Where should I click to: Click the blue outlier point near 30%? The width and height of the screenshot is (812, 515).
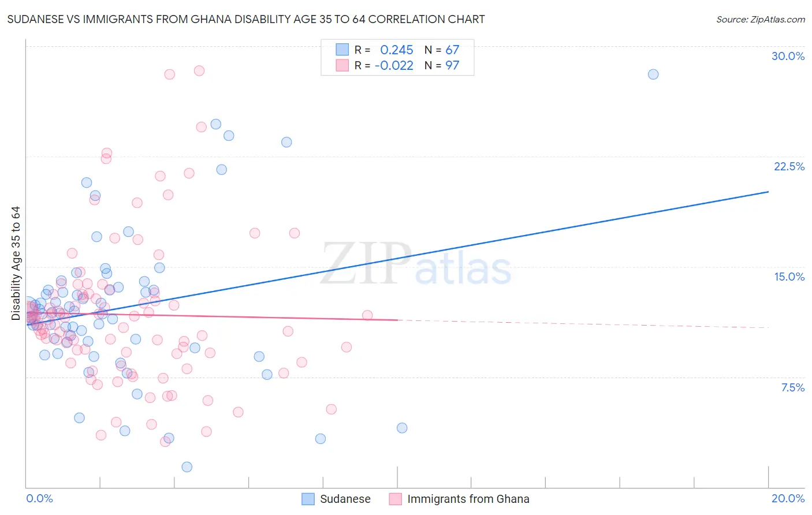coord(653,74)
